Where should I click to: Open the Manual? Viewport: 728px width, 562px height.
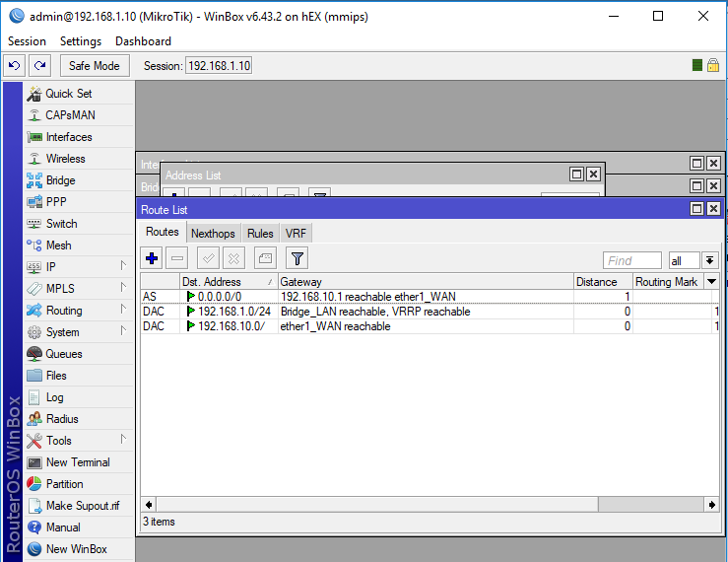[x=78, y=527]
